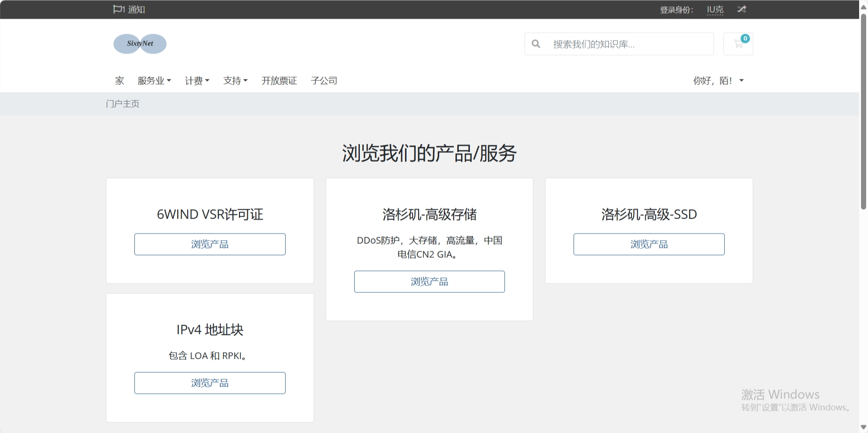This screenshot has height=433, width=868.
Task: Browse products under IPv4 地址块
Action: coord(210,383)
